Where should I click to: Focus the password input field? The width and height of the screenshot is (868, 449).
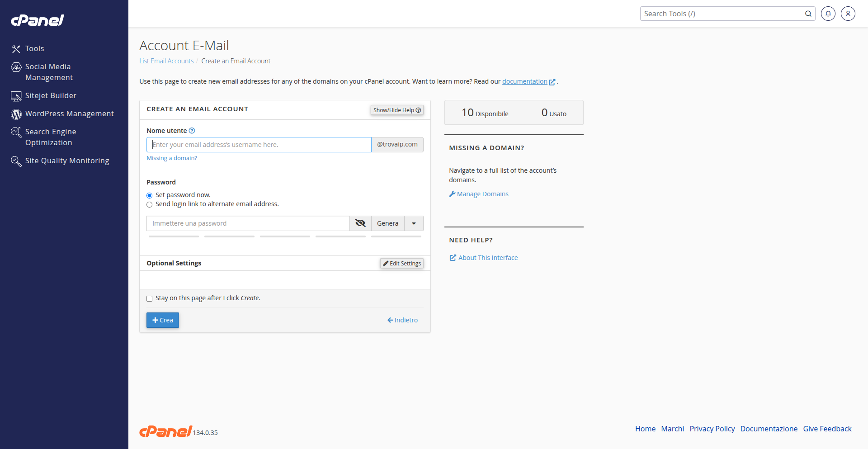pos(248,223)
